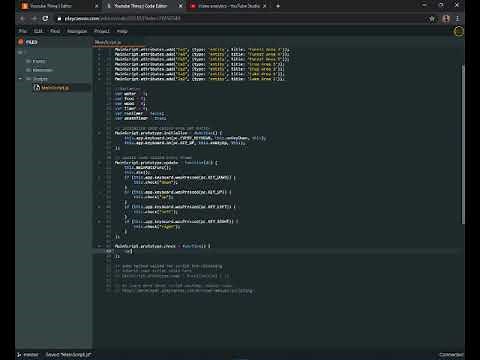This screenshot has width=480, height=360.
Task: Open the Navigate menu
Action: pos(77,31)
